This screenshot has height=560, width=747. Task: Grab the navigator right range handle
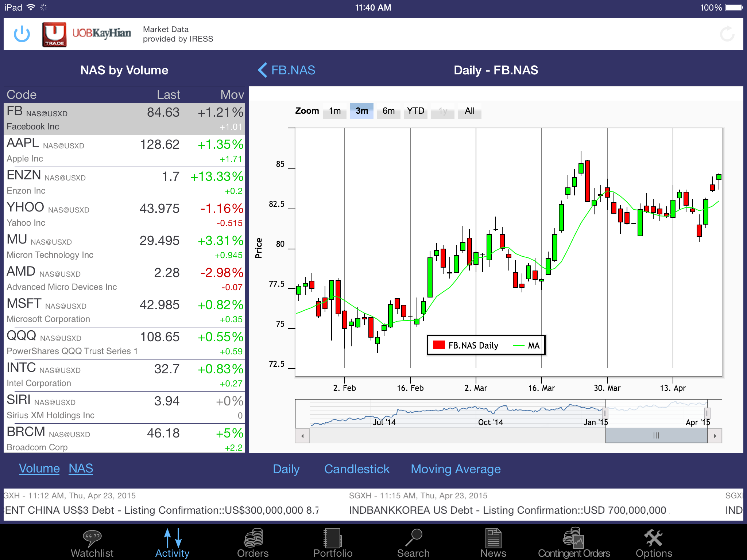(707, 413)
